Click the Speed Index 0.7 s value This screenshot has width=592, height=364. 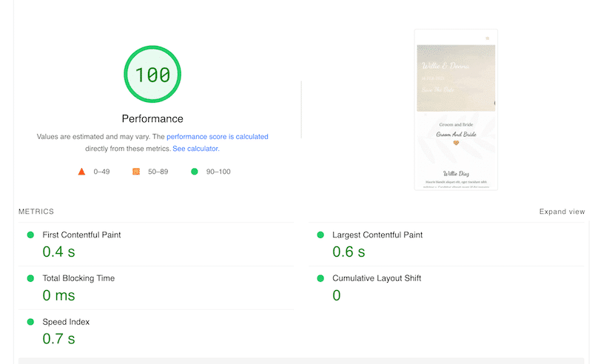pyautogui.click(x=58, y=339)
